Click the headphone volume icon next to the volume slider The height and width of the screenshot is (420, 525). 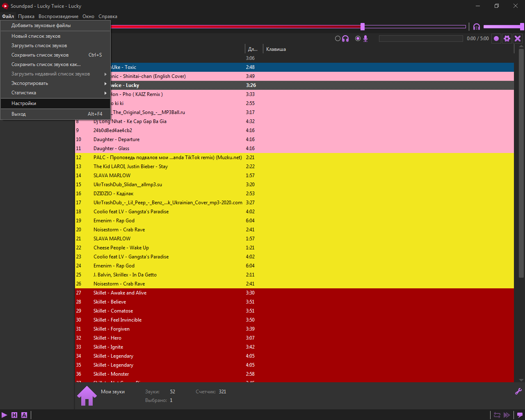coord(477,27)
